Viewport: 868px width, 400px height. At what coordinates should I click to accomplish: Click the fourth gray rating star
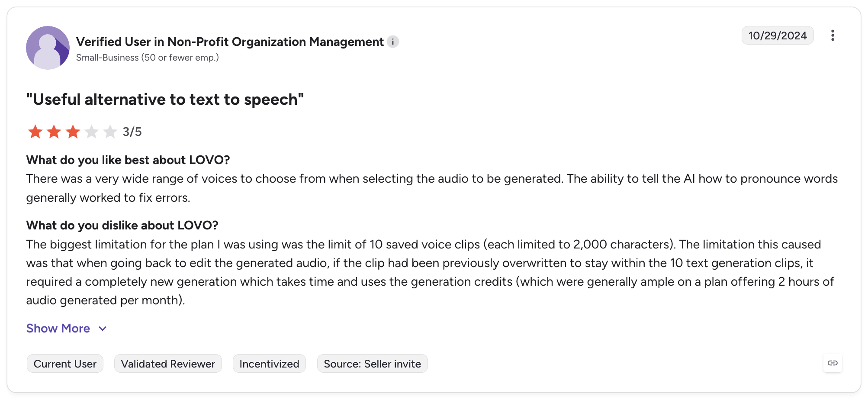coord(91,132)
